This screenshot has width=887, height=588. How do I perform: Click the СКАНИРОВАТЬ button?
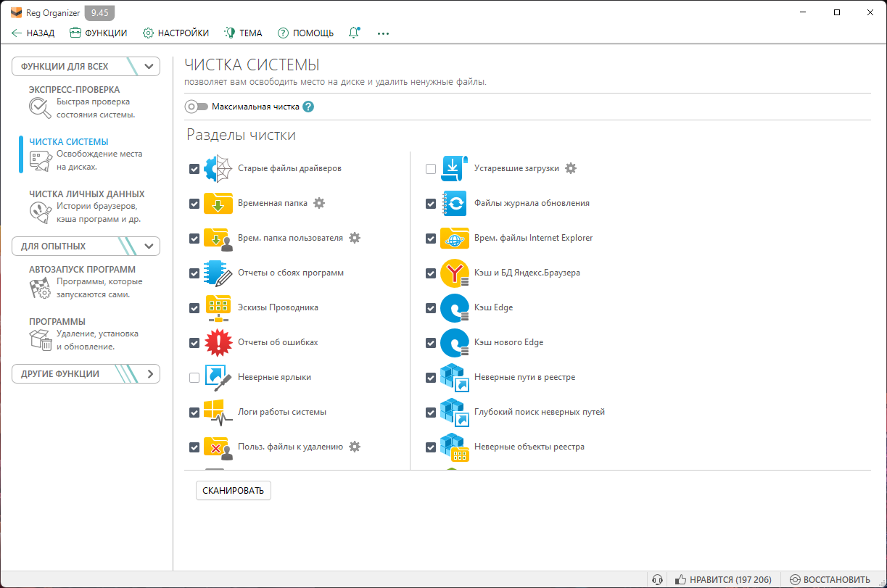[x=234, y=490]
